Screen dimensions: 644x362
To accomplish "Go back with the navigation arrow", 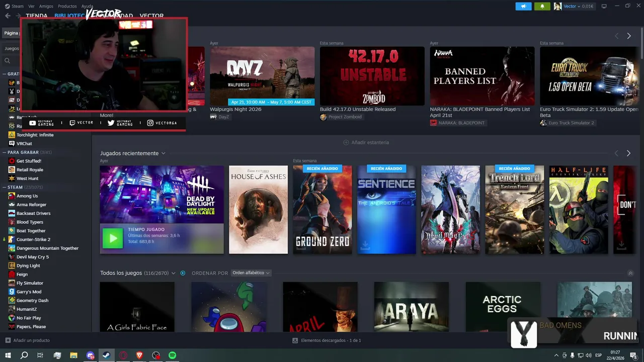I will pos(8,16).
